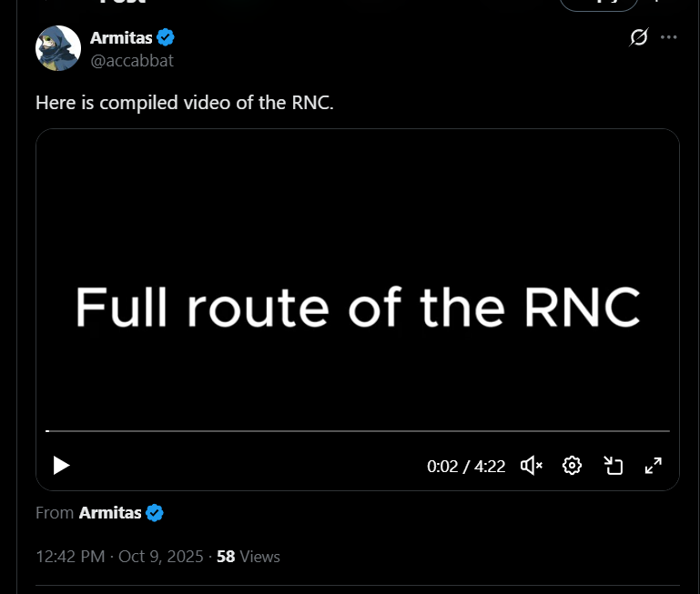This screenshot has height=594, width=700.
Task: Enter fullscreen video mode
Action: 653,466
